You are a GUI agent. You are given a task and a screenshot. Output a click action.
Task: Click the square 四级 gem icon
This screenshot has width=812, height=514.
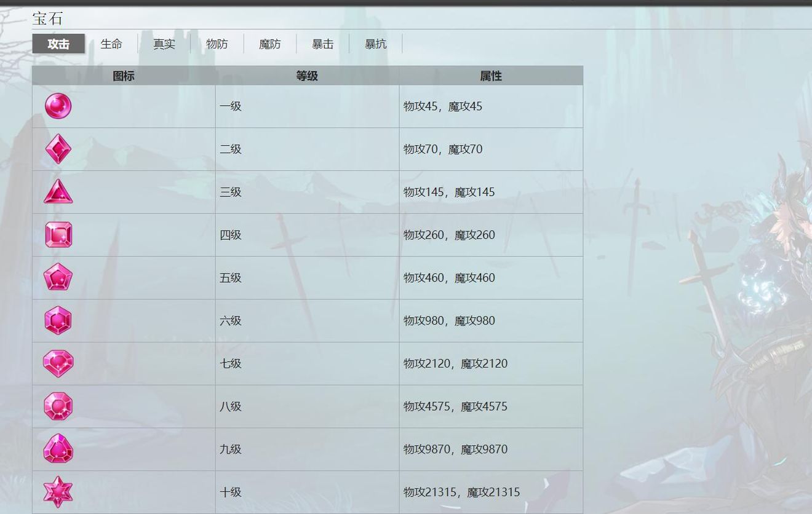[58, 235]
